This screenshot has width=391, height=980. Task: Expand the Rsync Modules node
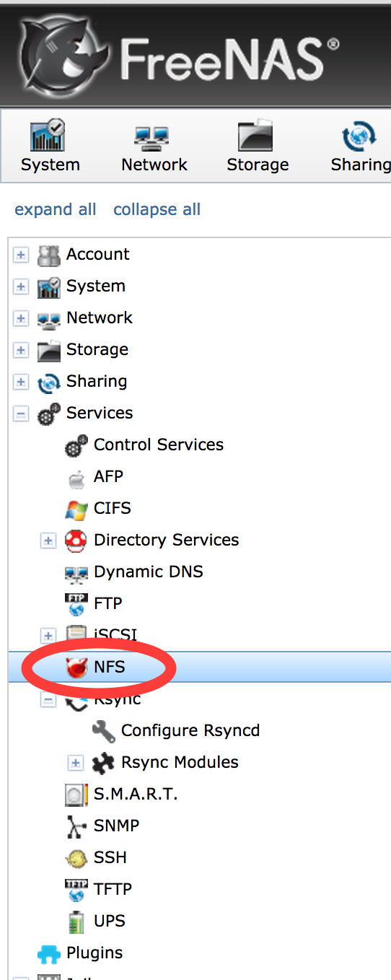pyautogui.click(x=76, y=763)
